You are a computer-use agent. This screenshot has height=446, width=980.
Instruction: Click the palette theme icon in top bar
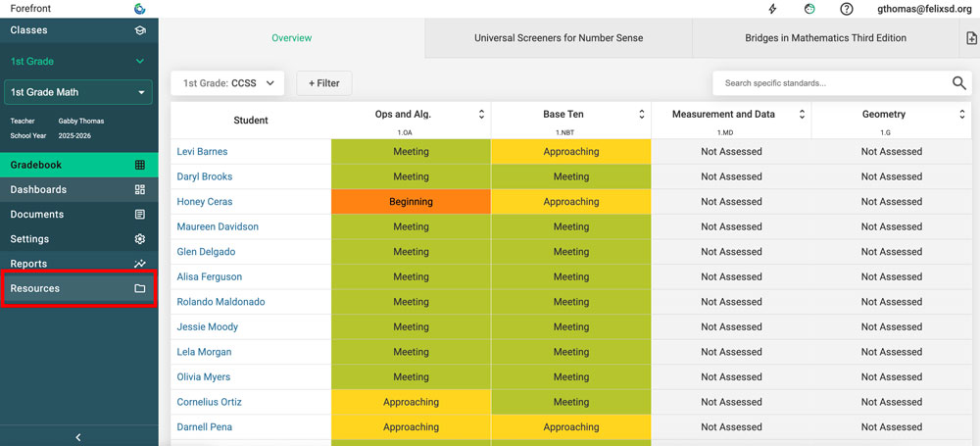809,9
